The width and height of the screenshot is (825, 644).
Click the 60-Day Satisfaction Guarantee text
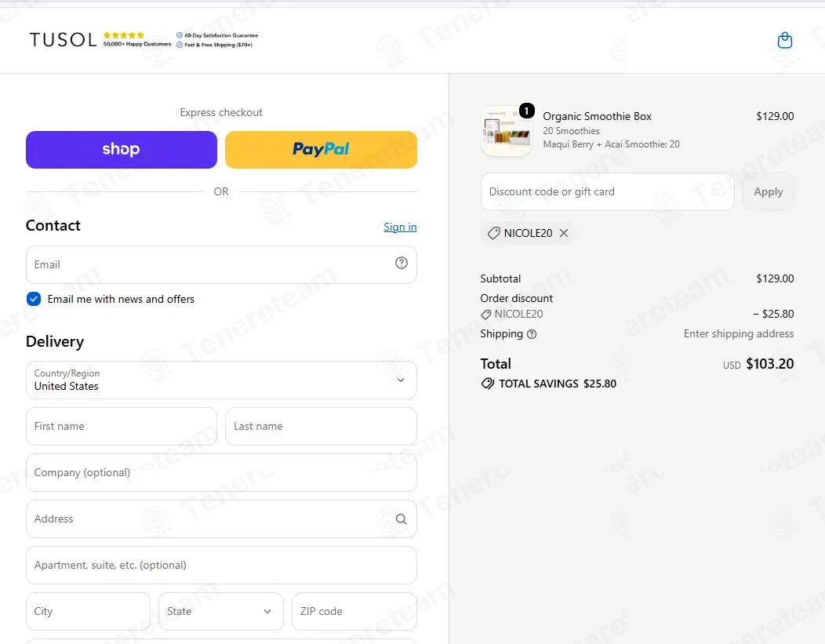coord(221,35)
